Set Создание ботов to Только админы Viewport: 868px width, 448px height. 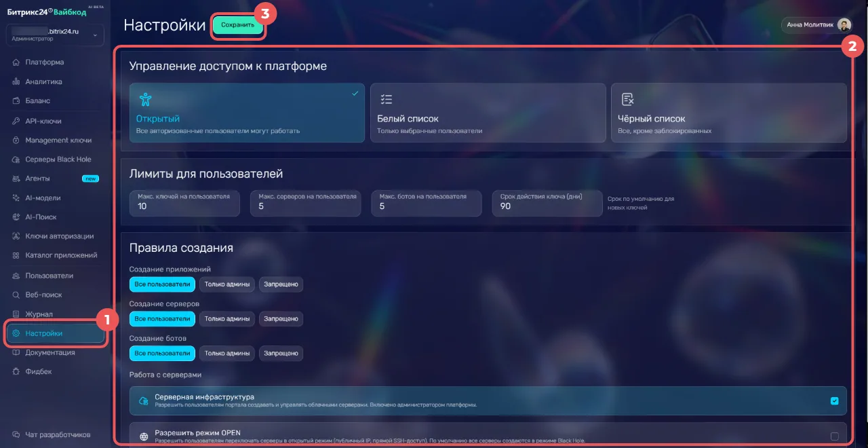click(x=227, y=353)
